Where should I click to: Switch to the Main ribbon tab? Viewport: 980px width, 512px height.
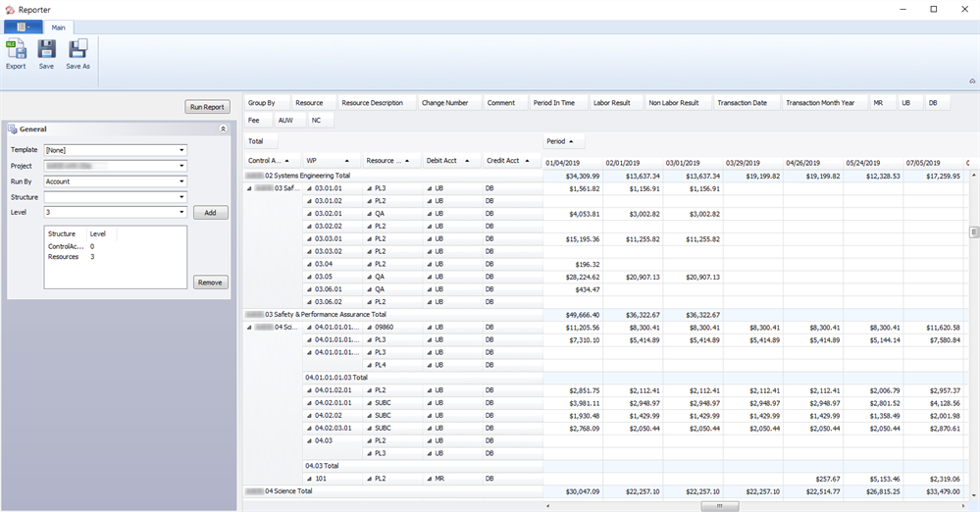click(59, 27)
